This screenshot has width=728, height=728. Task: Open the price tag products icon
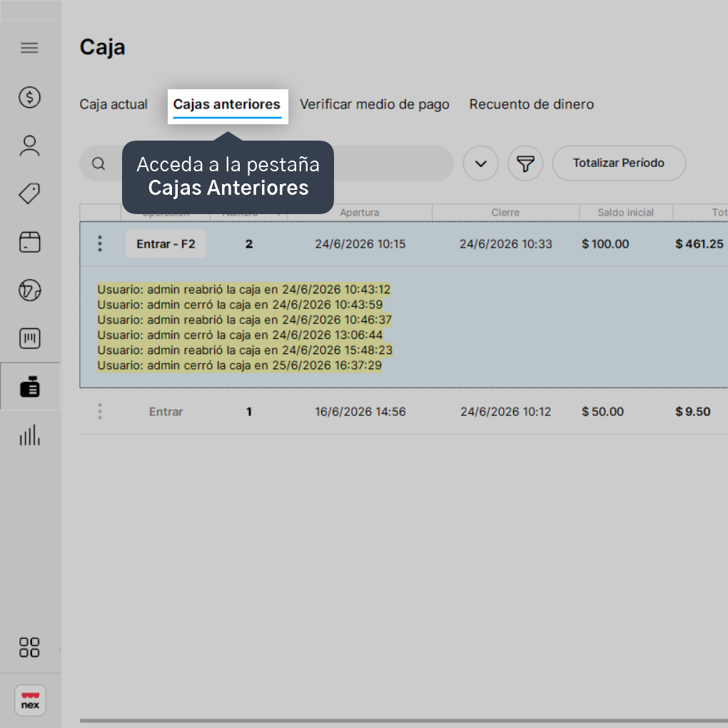point(29,193)
